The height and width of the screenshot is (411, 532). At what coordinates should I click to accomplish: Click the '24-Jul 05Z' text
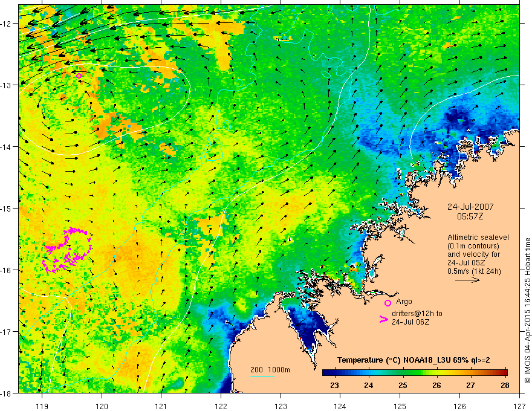466,263
